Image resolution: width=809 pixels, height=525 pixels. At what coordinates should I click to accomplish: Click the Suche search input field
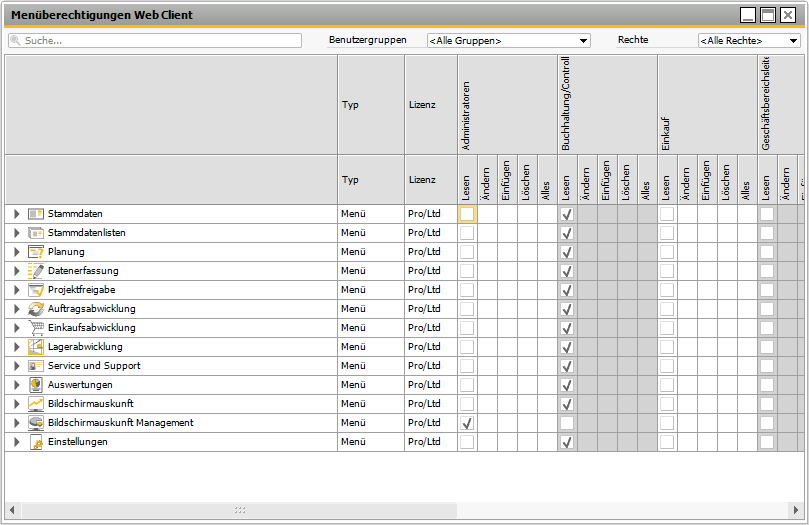pos(155,40)
